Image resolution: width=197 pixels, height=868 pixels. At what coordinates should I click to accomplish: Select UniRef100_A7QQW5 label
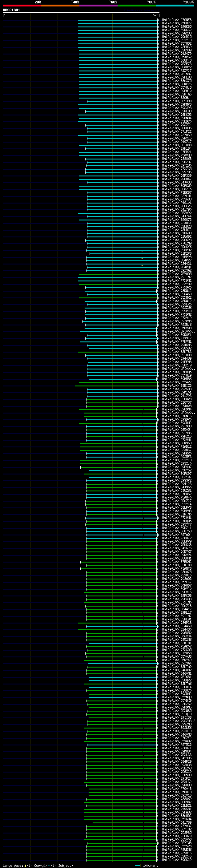click(177, 521)
